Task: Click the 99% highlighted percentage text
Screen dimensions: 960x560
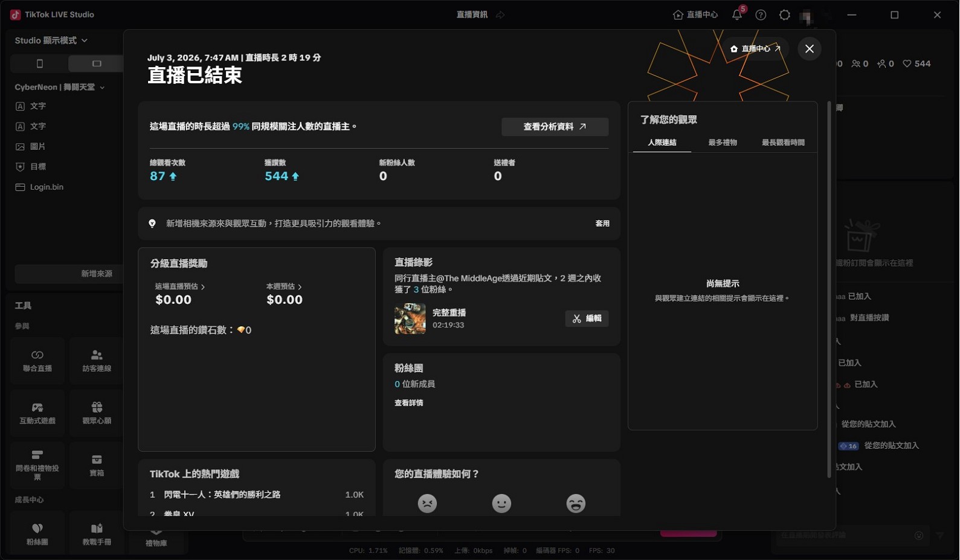Action: 241,127
